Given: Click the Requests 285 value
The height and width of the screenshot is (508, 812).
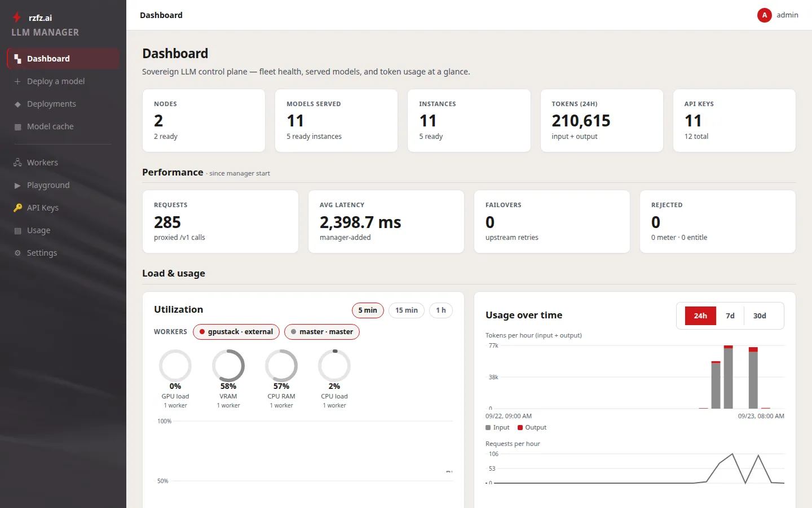Looking at the screenshot, I should pyautogui.click(x=167, y=222).
